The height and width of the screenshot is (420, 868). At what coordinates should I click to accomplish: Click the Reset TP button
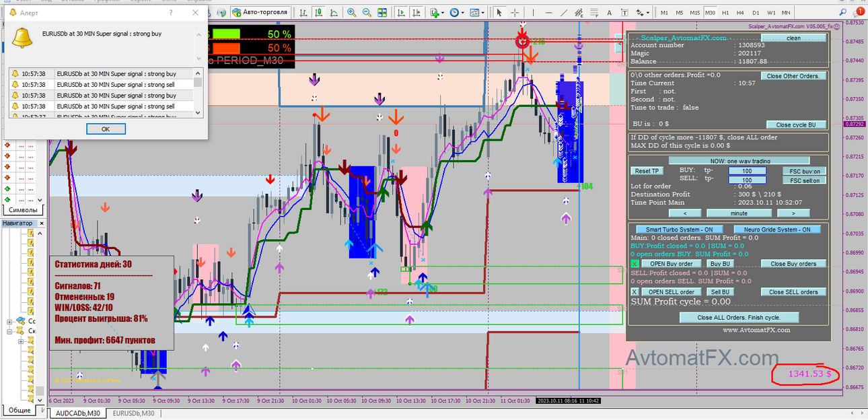tap(647, 171)
